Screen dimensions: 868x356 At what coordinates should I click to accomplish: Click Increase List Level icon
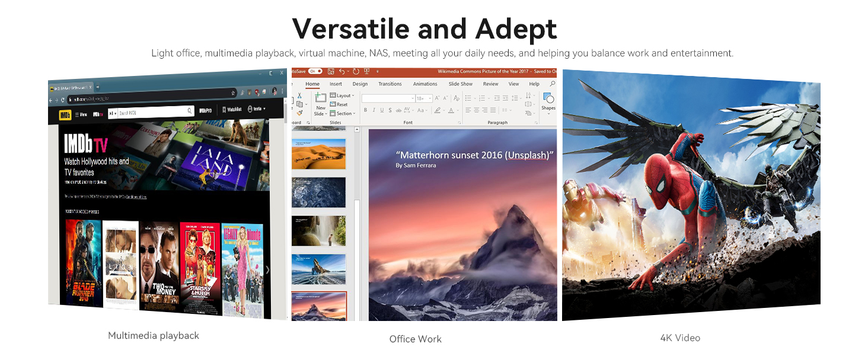pos(505,98)
